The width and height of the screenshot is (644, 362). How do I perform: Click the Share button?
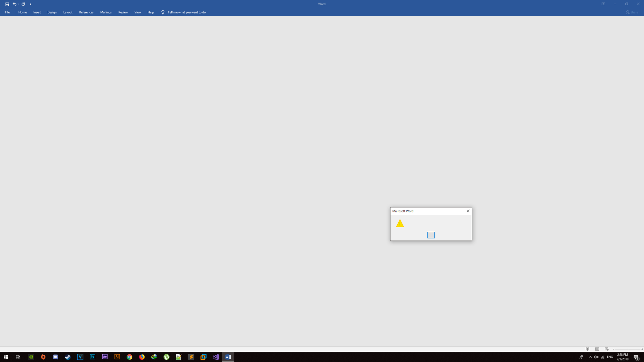[x=632, y=12]
